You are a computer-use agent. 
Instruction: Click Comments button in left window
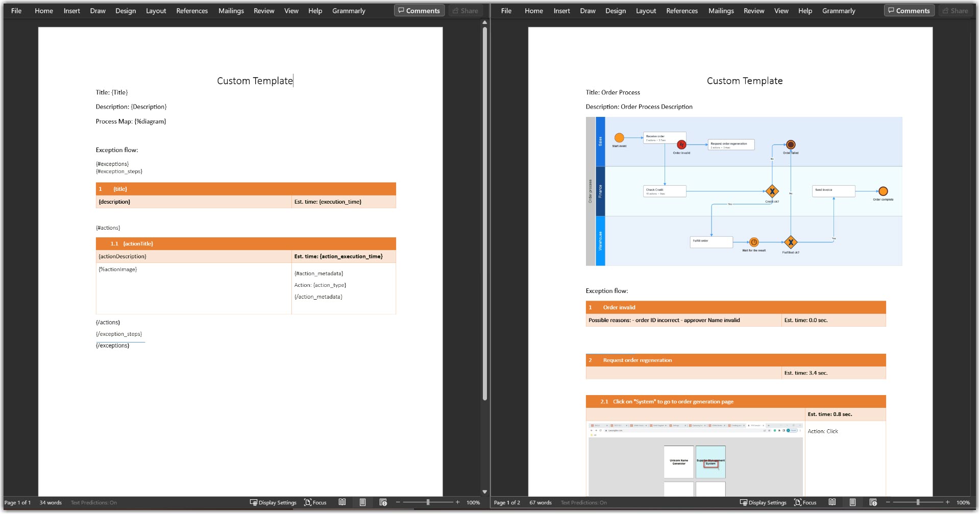(x=419, y=11)
